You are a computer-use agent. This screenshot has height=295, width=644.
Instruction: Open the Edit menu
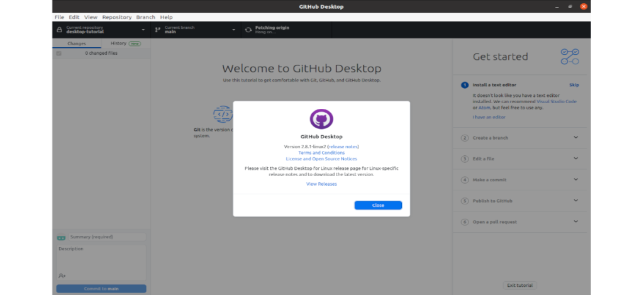click(x=74, y=17)
